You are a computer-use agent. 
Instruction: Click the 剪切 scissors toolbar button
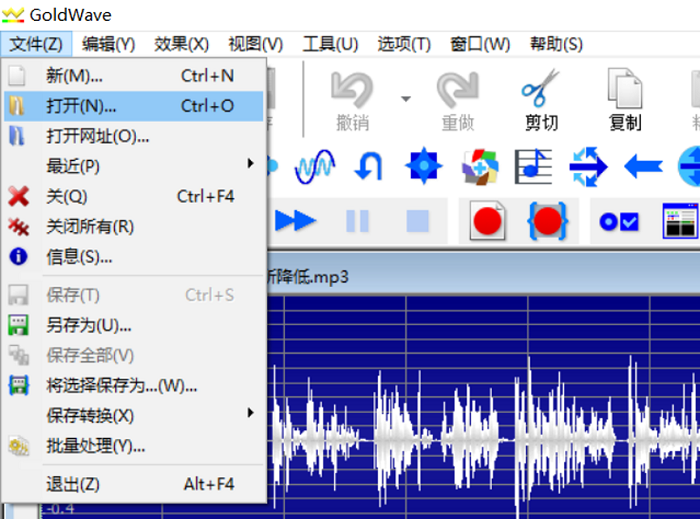pos(541,100)
